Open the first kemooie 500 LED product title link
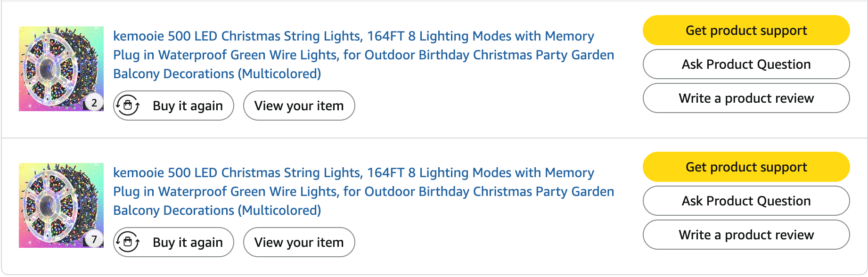Viewport: 868px width, 277px height. click(353, 36)
